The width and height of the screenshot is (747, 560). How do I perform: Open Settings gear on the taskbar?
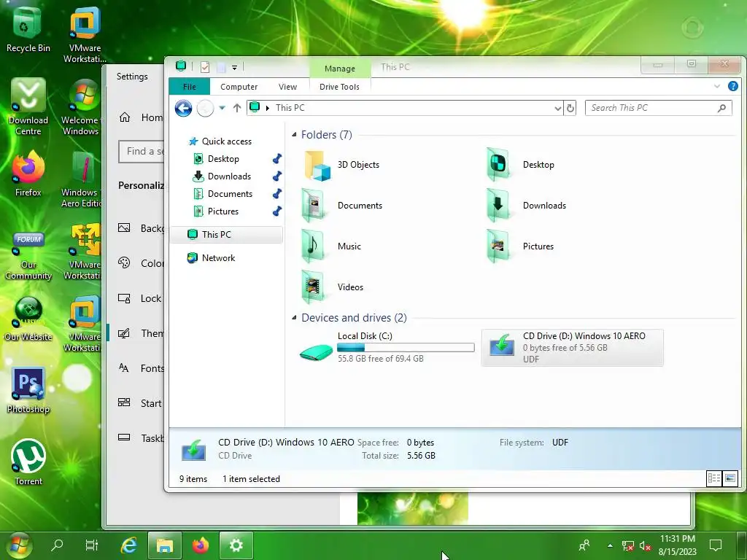point(236,545)
